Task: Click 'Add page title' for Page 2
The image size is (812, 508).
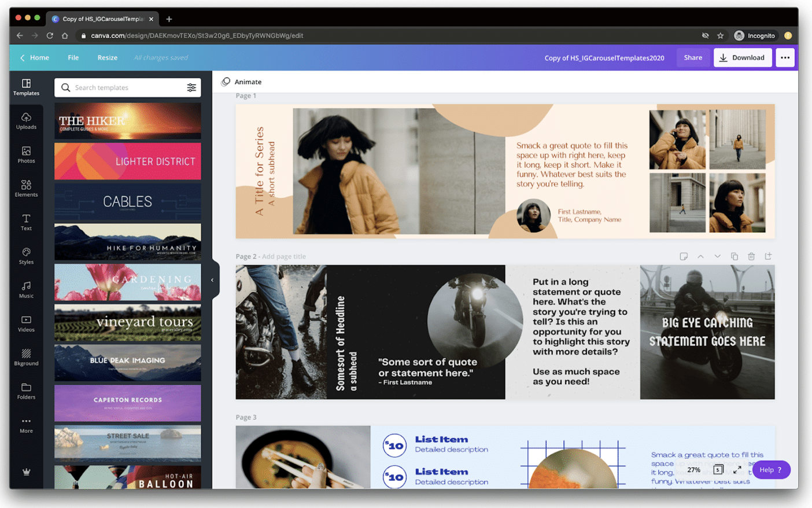Action: point(284,256)
